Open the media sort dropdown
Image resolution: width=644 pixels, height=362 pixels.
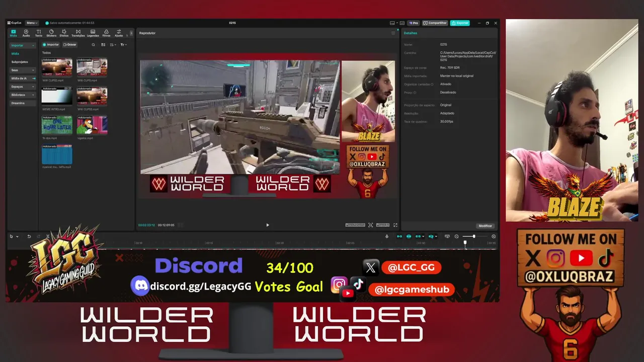[113, 45]
